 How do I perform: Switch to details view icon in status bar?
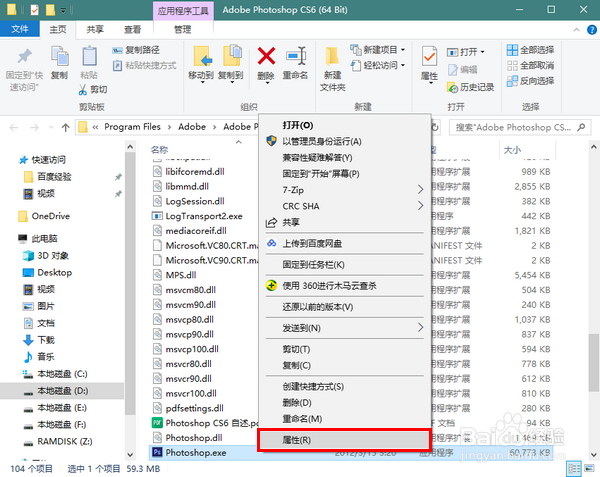pyautogui.click(x=574, y=469)
